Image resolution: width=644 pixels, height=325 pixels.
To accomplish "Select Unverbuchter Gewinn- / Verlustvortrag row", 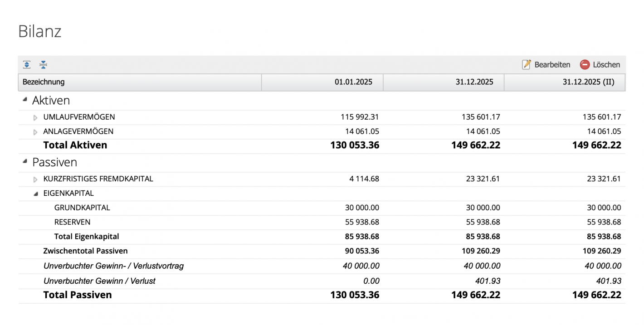I will click(x=113, y=266).
